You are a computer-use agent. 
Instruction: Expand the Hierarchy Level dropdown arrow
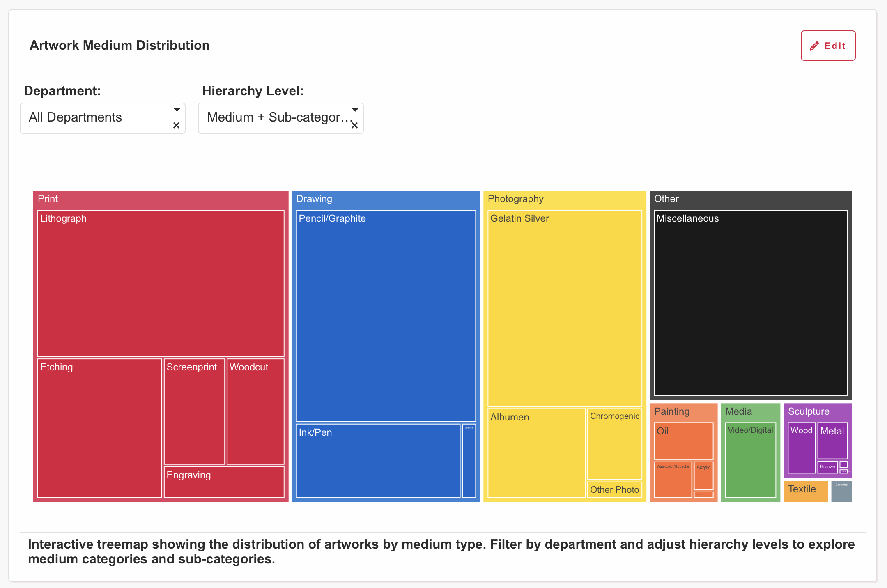pos(355,110)
